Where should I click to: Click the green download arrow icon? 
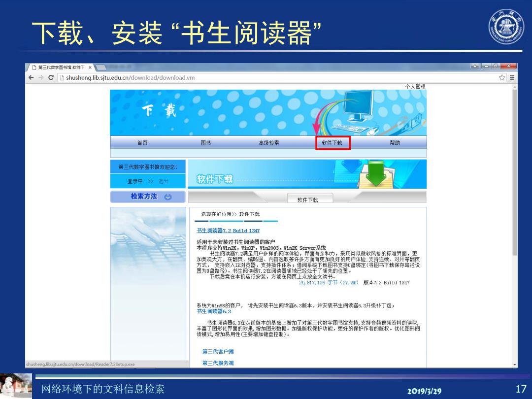point(376,173)
